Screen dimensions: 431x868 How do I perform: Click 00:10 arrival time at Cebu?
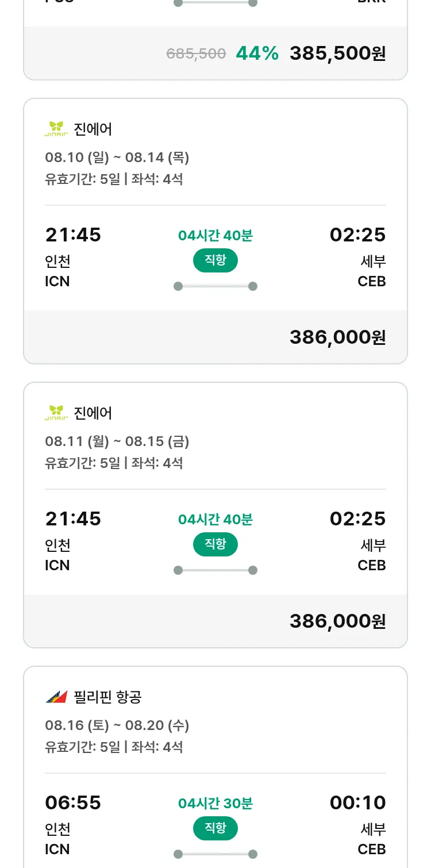(x=357, y=802)
